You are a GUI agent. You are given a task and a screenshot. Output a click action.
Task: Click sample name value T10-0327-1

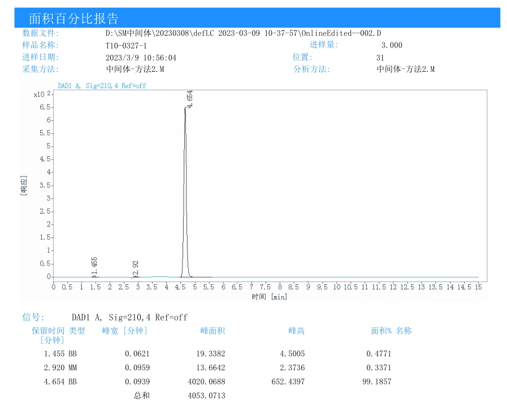tap(126, 46)
